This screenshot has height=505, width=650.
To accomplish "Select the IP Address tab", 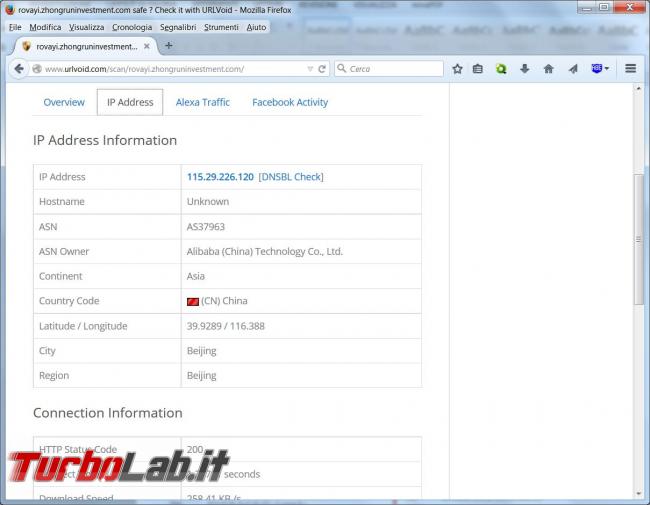I will [130, 102].
